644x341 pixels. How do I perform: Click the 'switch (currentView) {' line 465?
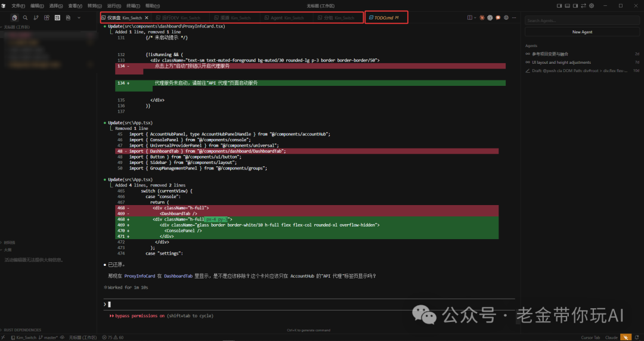(167, 191)
